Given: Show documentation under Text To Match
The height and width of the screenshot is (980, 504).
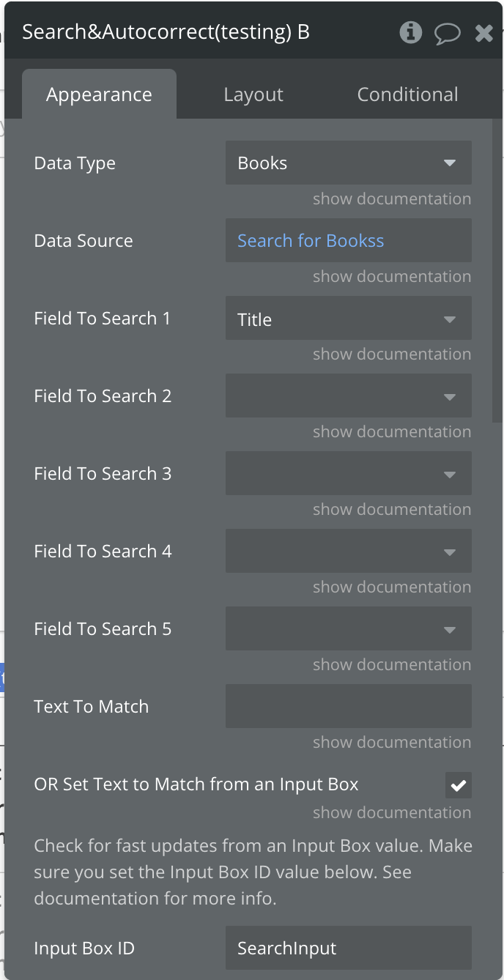Looking at the screenshot, I should pos(391,743).
